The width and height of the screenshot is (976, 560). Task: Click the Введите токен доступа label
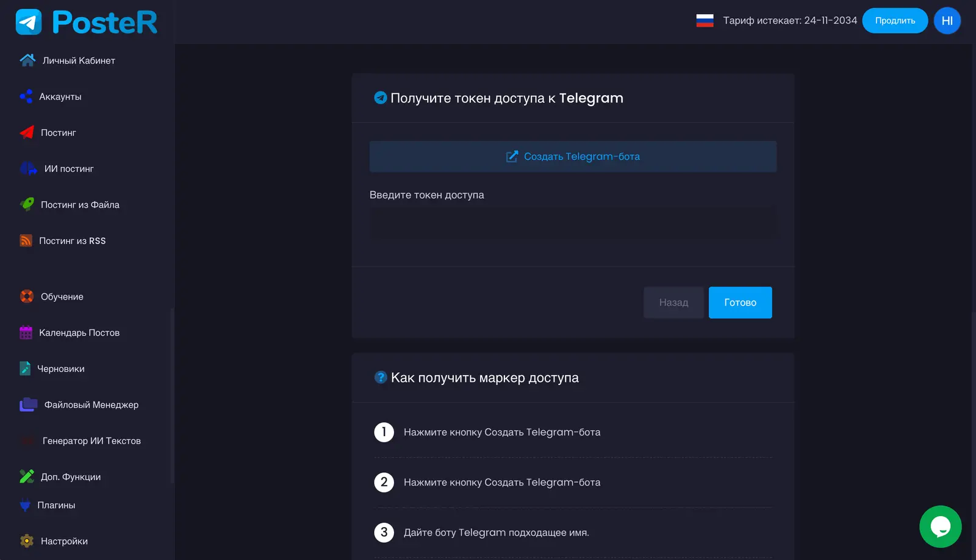(427, 195)
